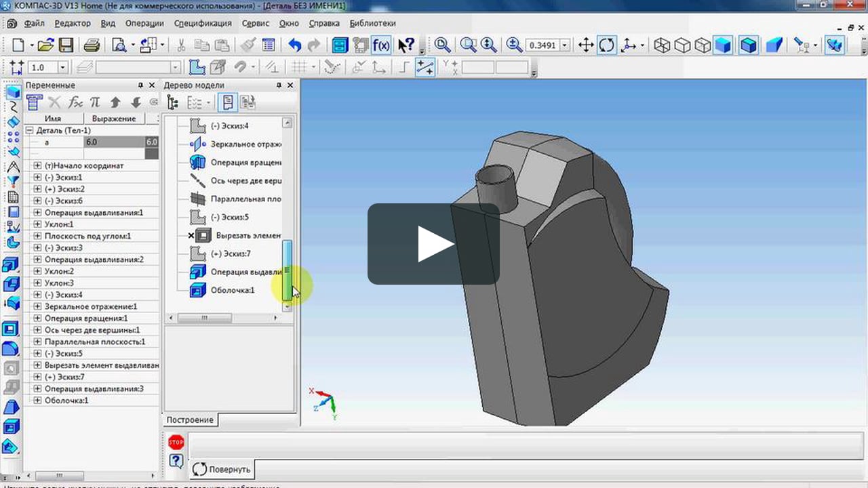The width and height of the screenshot is (868, 488).
Task: Click the expression cell 6.0 for variable a
Action: click(x=114, y=142)
